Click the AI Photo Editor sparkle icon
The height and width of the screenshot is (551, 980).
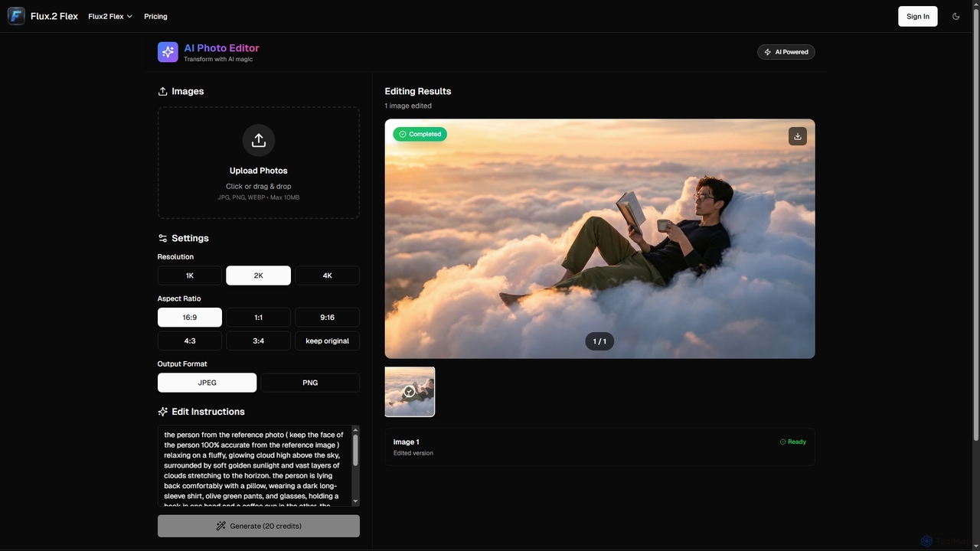168,52
